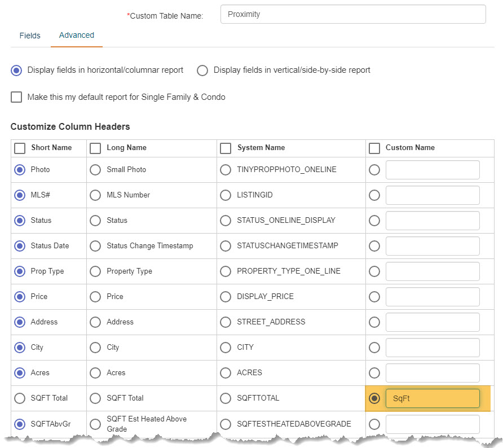Screen dimensions: 503x448
Task: Select STATUSCHANGETIMESTAMP system name radio
Action: pos(226,246)
